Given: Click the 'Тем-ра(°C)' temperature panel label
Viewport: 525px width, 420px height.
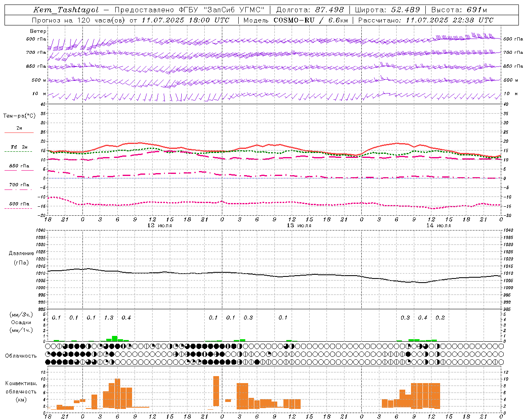Looking at the screenshot, I should [x=19, y=116].
